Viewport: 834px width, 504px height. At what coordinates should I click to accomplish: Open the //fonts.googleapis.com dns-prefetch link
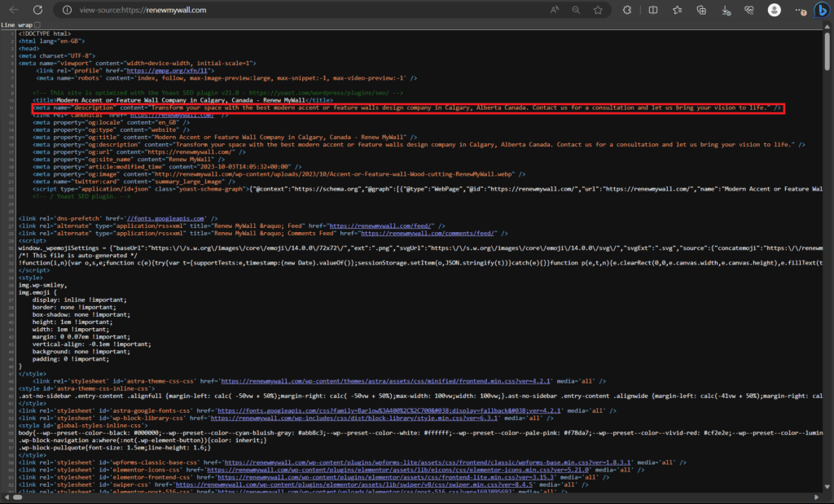tap(165, 218)
